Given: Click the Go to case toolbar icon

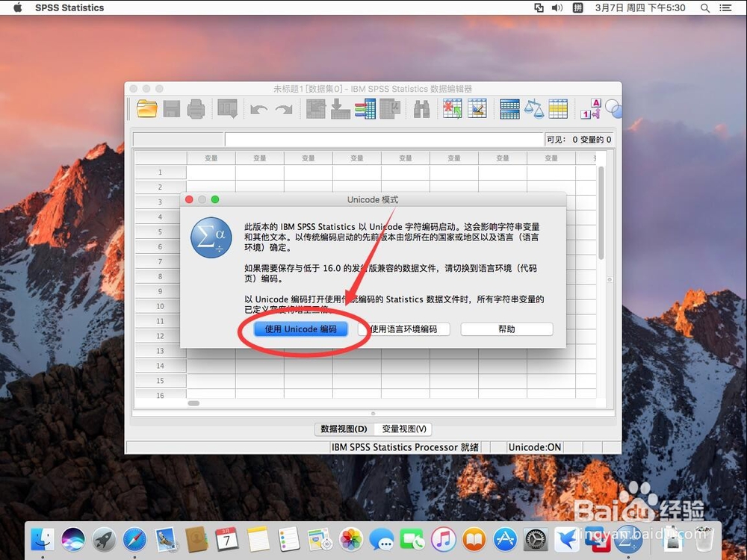Looking at the screenshot, I should click(x=316, y=109).
